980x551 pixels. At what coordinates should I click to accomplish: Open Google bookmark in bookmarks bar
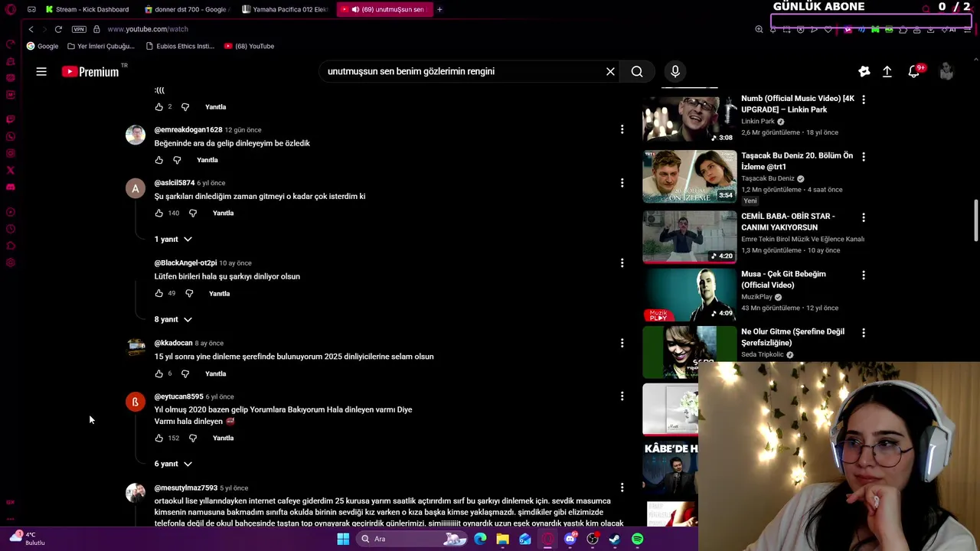pos(43,46)
